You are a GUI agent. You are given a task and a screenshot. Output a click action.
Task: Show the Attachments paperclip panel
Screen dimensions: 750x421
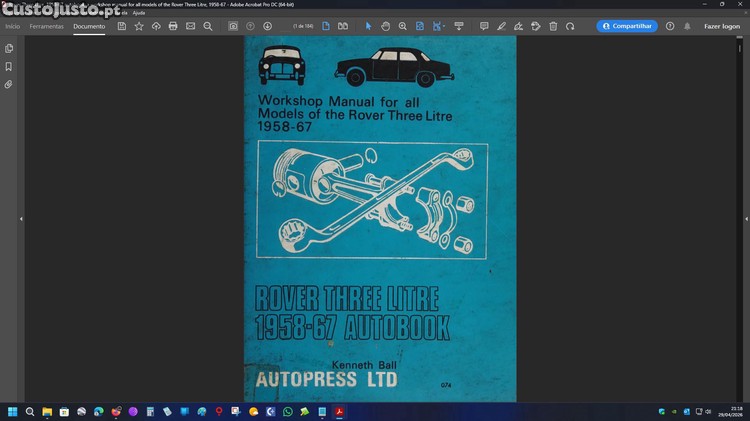(9, 84)
